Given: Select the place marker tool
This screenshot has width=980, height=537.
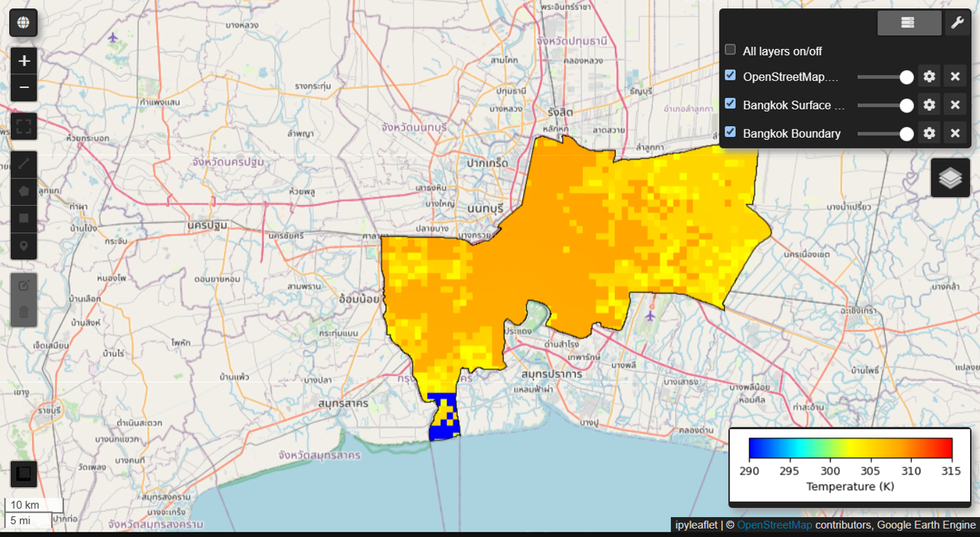Looking at the screenshot, I should pyautogui.click(x=24, y=246).
